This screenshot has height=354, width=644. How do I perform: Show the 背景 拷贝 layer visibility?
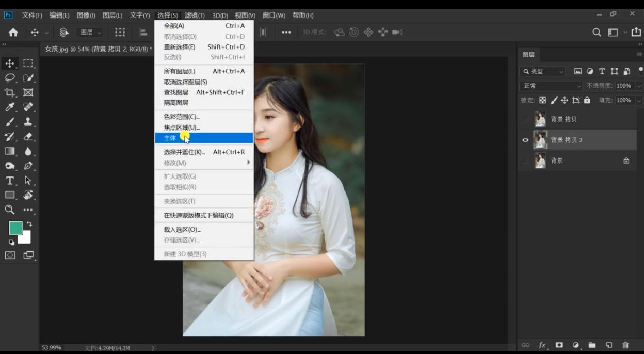525,119
